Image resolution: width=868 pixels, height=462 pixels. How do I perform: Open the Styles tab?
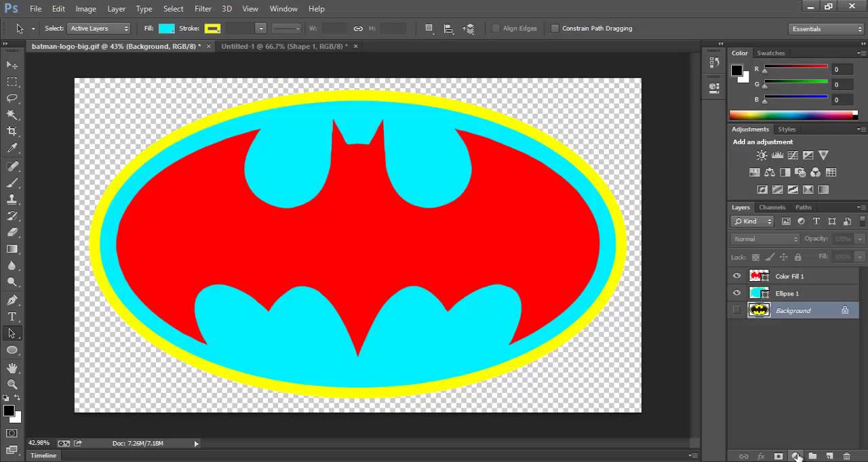click(x=787, y=129)
